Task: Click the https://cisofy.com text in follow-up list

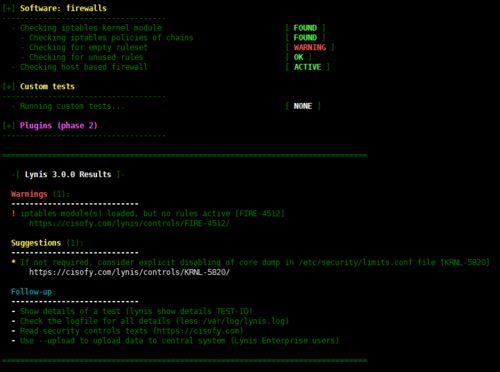Action: tap(198, 331)
